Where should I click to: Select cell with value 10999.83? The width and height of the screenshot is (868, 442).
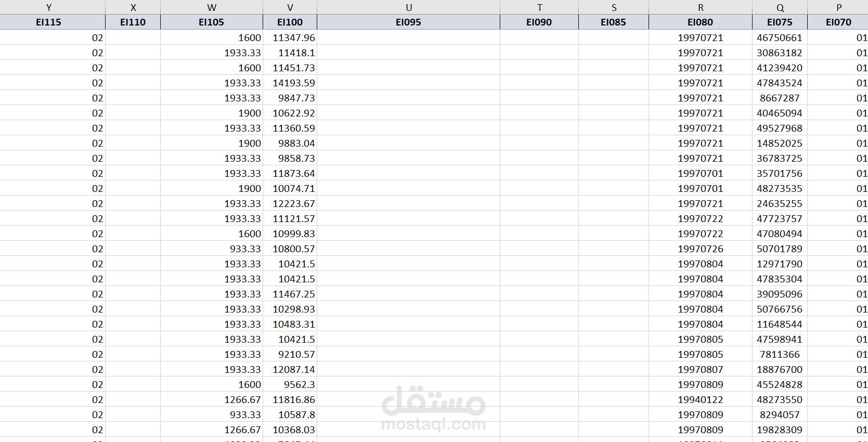(290, 233)
